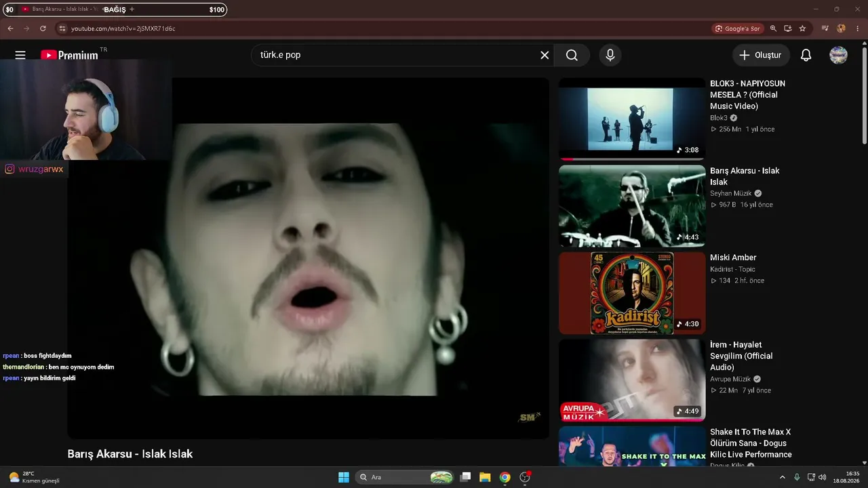Click the taskbar Ara search box
Image resolution: width=868 pixels, height=488 pixels.
click(405, 477)
